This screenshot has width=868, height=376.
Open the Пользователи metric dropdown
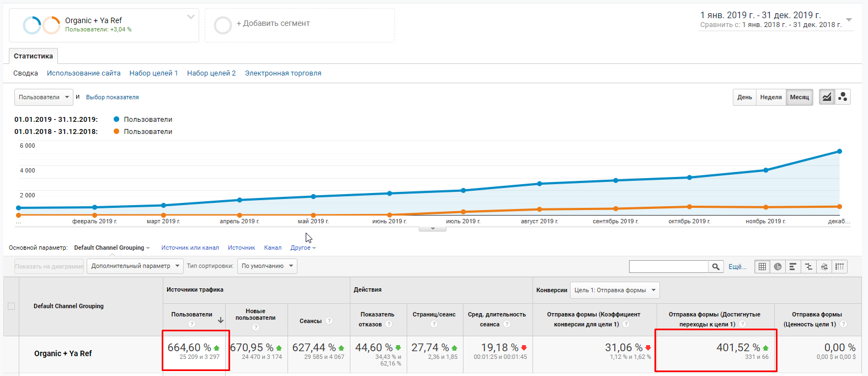coord(44,97)
